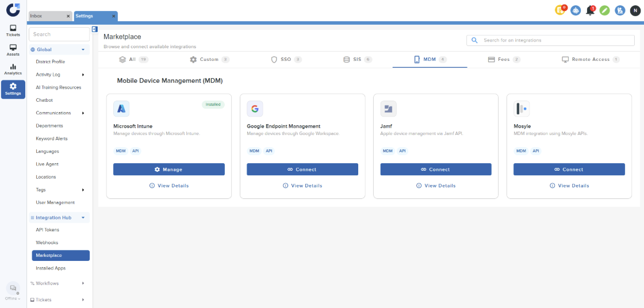
Task: Collapse the settings sidebar panel toggle
Action: pyautogui.click(x=95, y=29)
